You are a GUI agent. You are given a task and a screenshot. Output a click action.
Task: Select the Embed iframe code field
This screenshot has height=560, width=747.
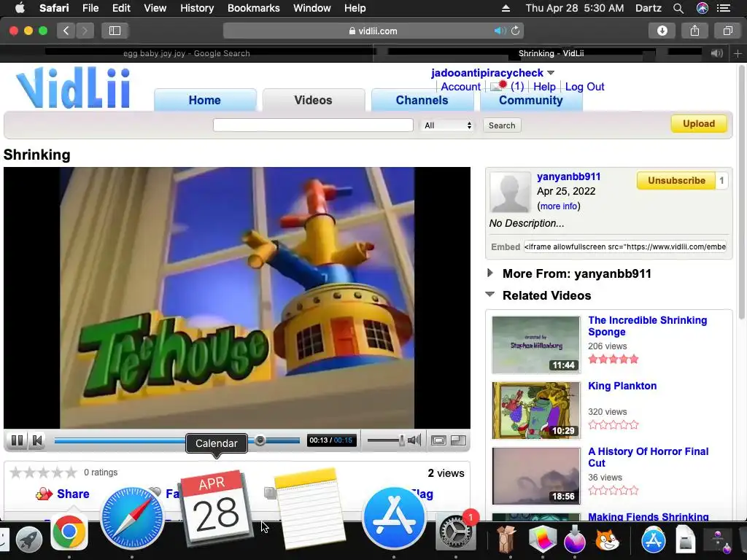625,246
